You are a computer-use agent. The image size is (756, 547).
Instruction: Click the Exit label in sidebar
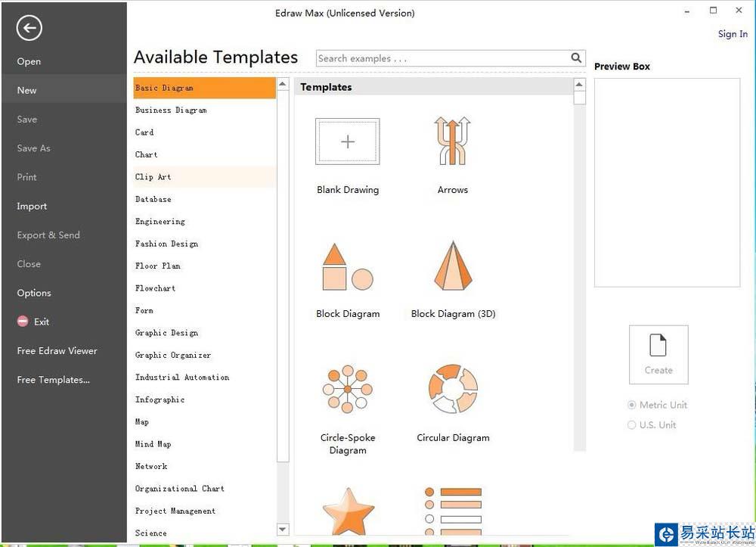(42, 322)
